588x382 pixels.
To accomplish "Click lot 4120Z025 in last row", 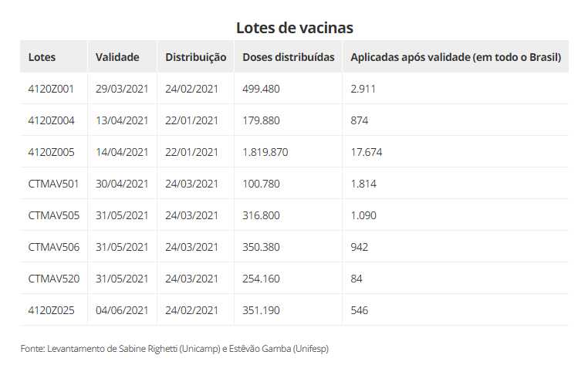I will (52, 310).
